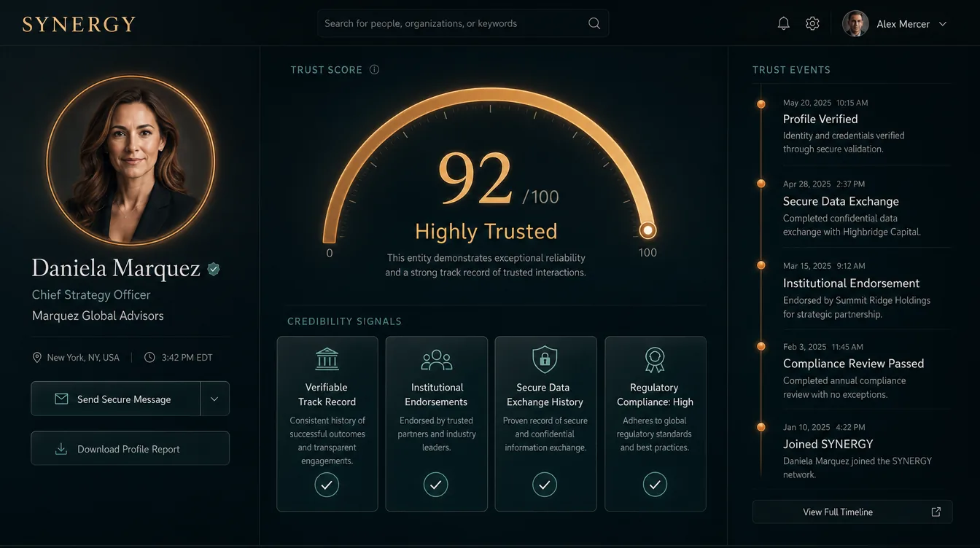Click the Regulatory Compliance ribbon icon
Screen dimensions: 980x548
[655, 360]
